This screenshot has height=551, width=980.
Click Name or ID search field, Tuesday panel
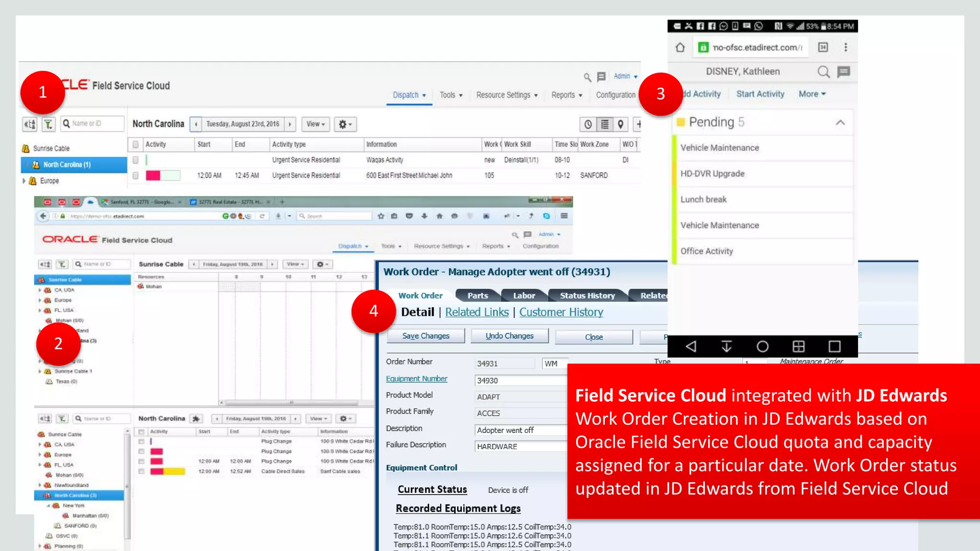(92, 124)
